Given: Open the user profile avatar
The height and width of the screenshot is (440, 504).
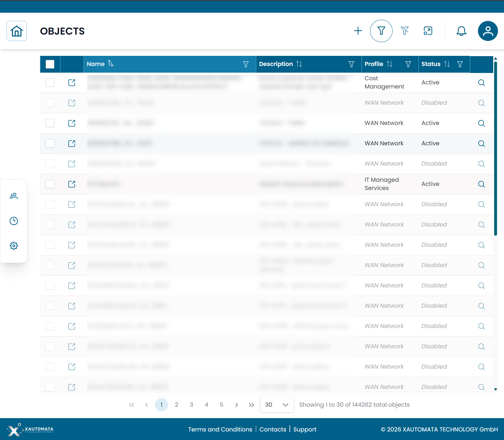Looking at the screenshot, I should coord(488,31).
